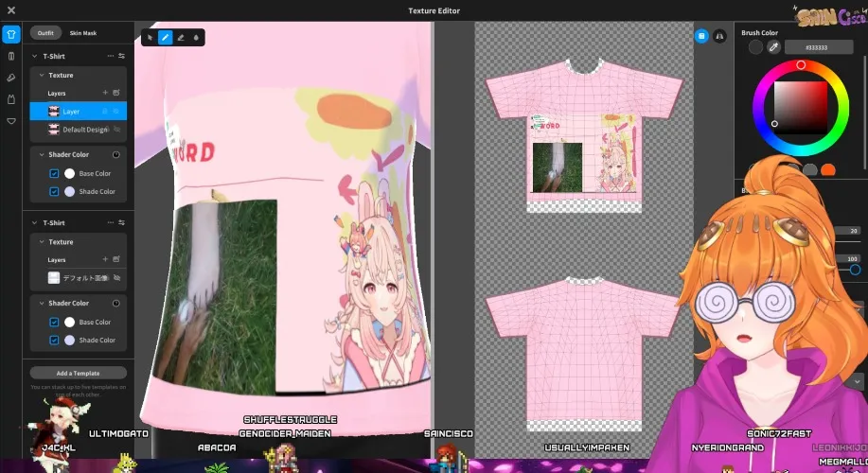868x473 pixels.
Task: Open second T-Shirt Base Color white swatch
Action: 69,322
